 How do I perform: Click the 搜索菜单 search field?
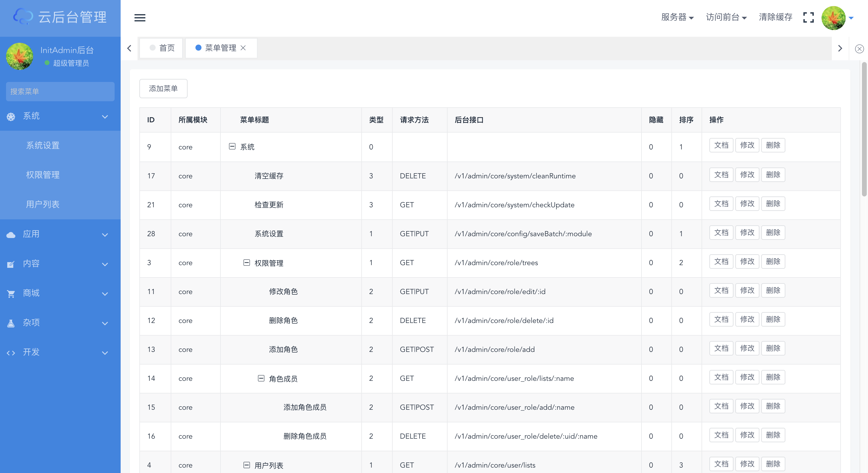60,91
